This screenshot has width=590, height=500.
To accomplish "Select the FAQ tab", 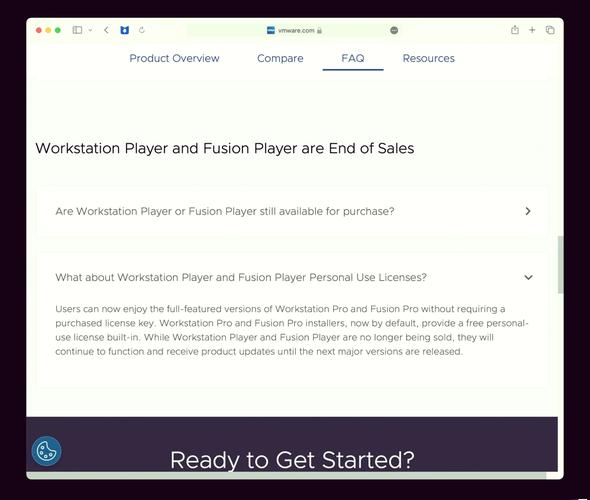I will point(353,58).
